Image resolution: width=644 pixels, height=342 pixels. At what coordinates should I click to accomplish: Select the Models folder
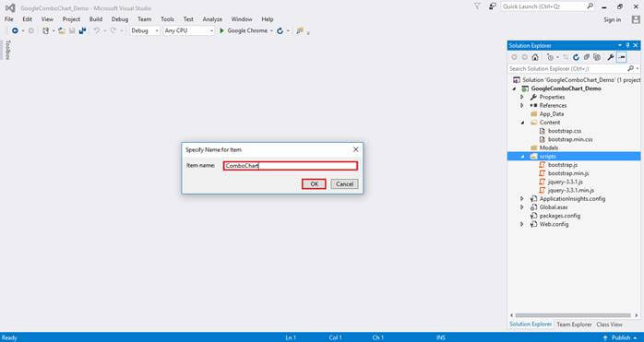[x=549, y=147]
